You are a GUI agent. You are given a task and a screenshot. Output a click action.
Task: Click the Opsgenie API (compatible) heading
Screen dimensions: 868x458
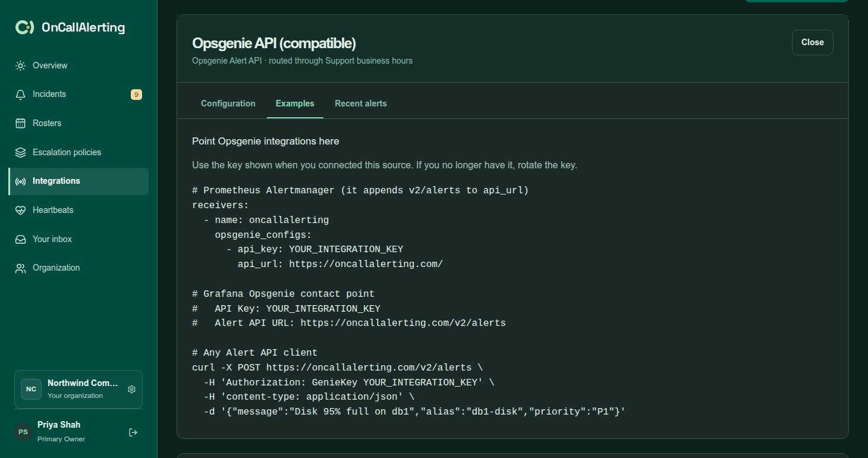click(x=274, y=43)
